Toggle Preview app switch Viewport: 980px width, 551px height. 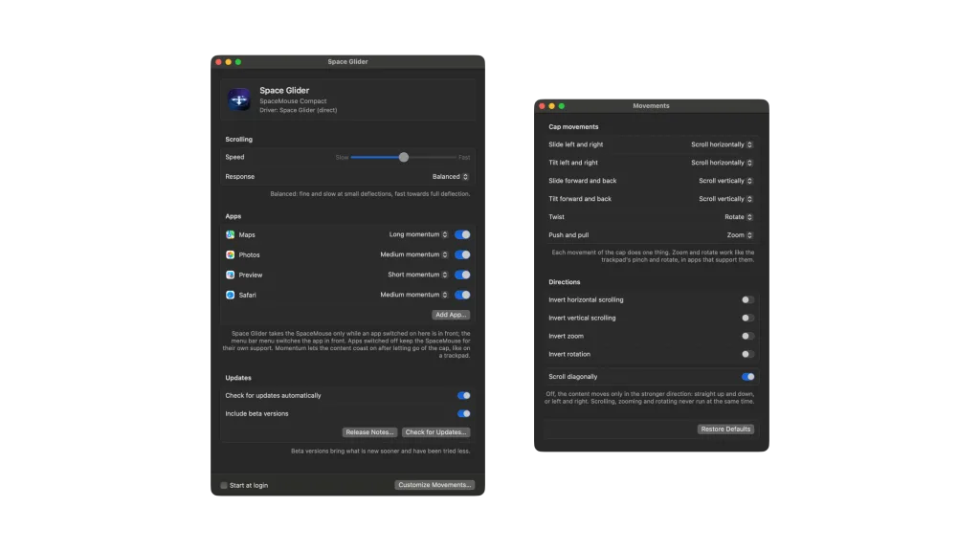coord(462,275)
